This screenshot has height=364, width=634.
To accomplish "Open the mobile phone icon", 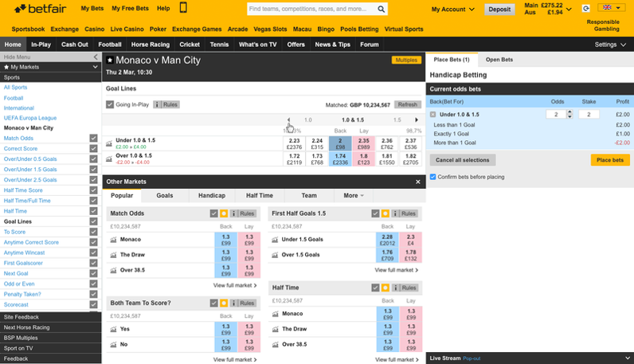I will (183, 8).
